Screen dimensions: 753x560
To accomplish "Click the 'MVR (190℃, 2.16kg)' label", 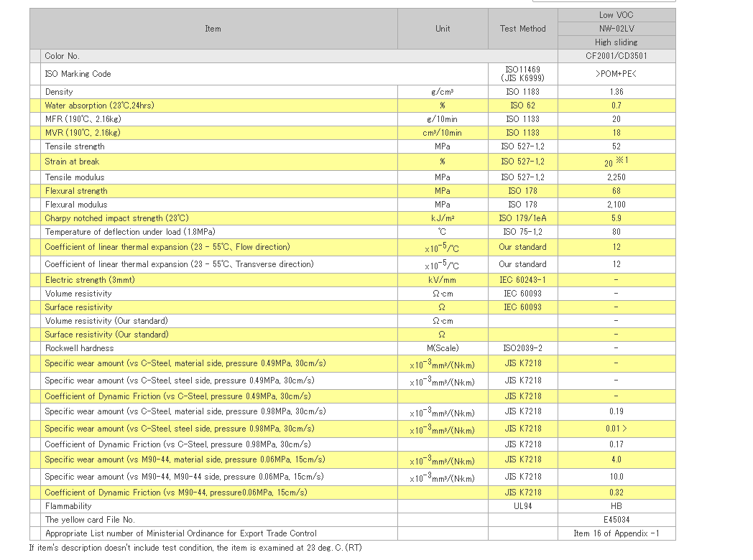I will [83, 133].
